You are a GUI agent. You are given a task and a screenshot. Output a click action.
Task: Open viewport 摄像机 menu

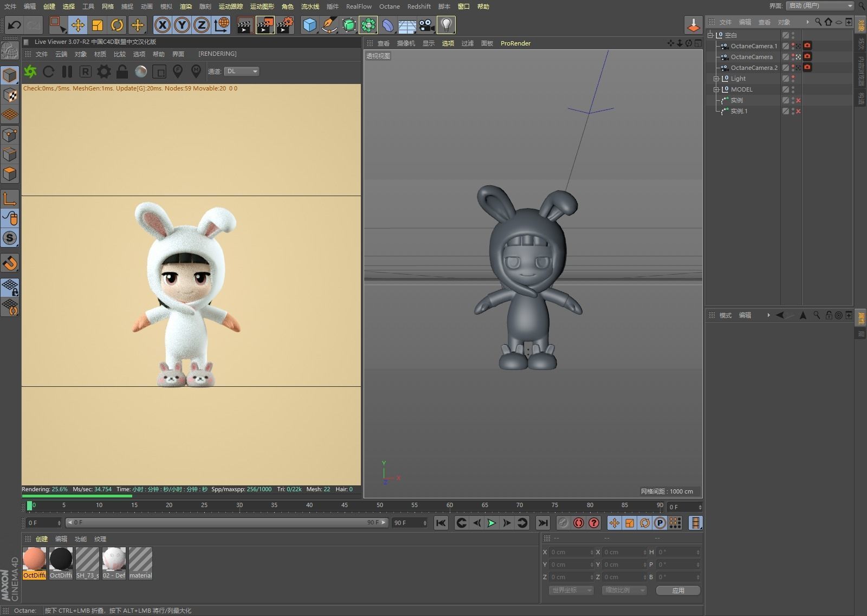[406, 43]
